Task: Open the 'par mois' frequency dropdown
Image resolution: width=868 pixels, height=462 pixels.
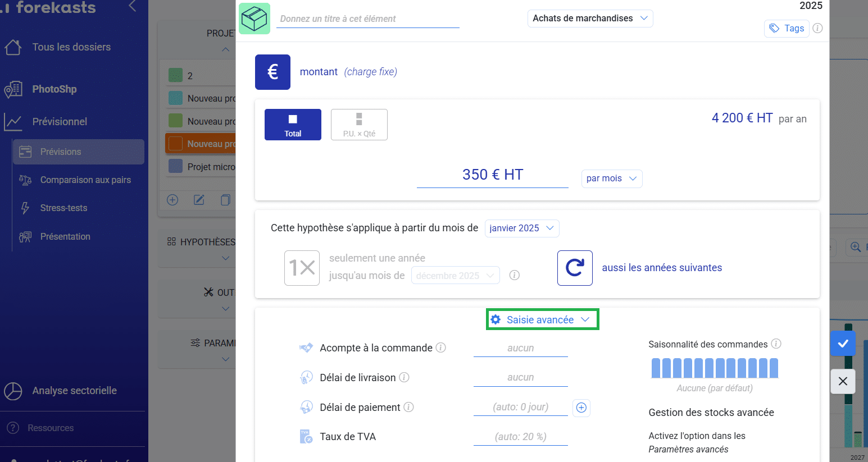Action: coord(611,179)
